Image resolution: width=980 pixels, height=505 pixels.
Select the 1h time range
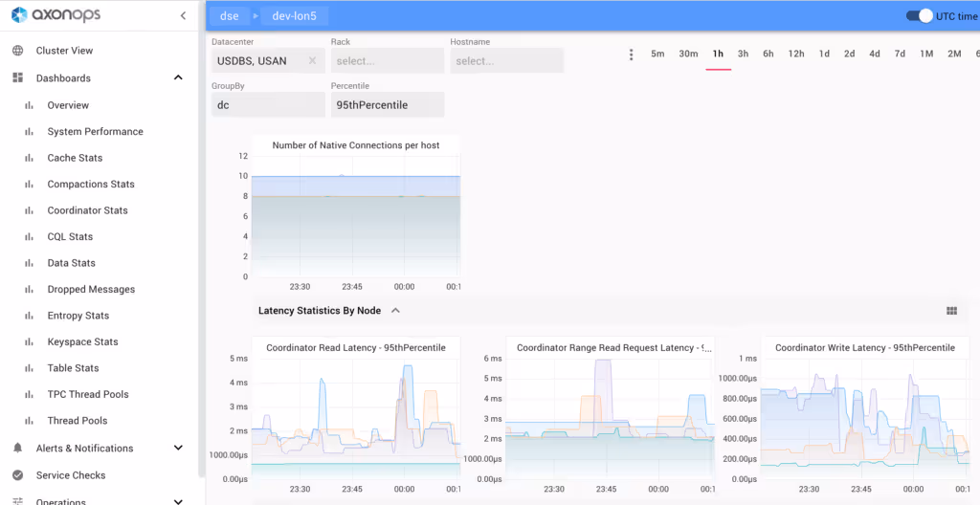(718, 55)
